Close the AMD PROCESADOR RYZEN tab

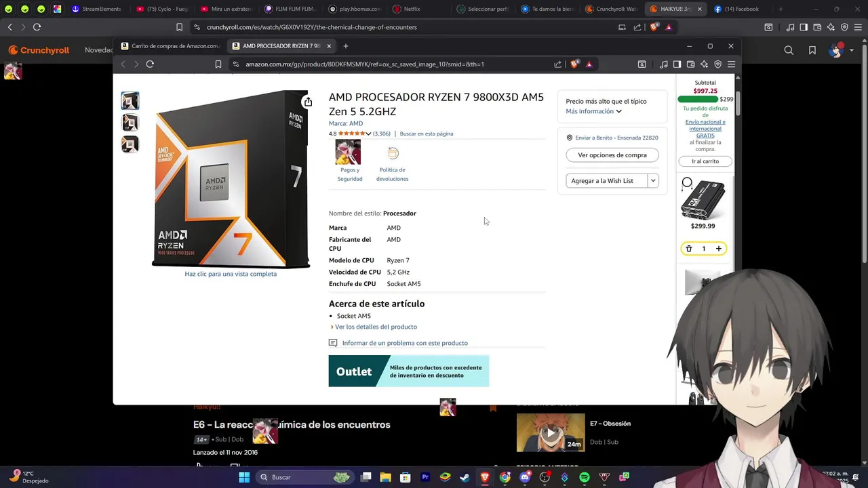[329, 46]
